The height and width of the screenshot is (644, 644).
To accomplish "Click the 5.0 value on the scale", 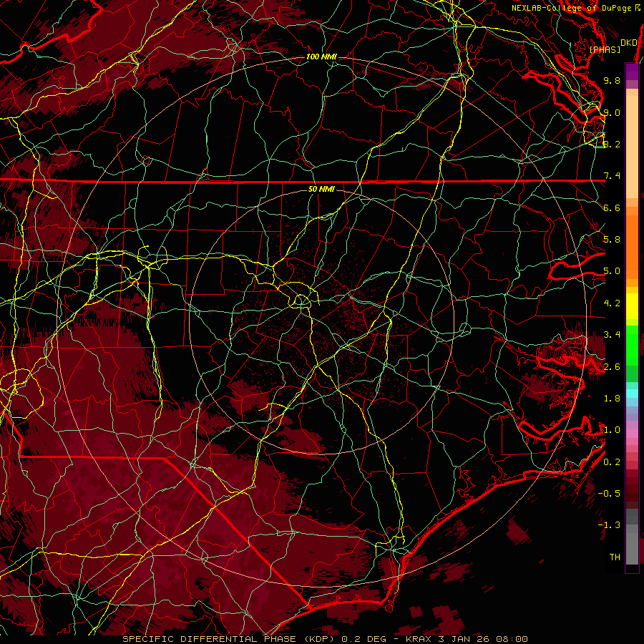I will click(x=612, y=271).
